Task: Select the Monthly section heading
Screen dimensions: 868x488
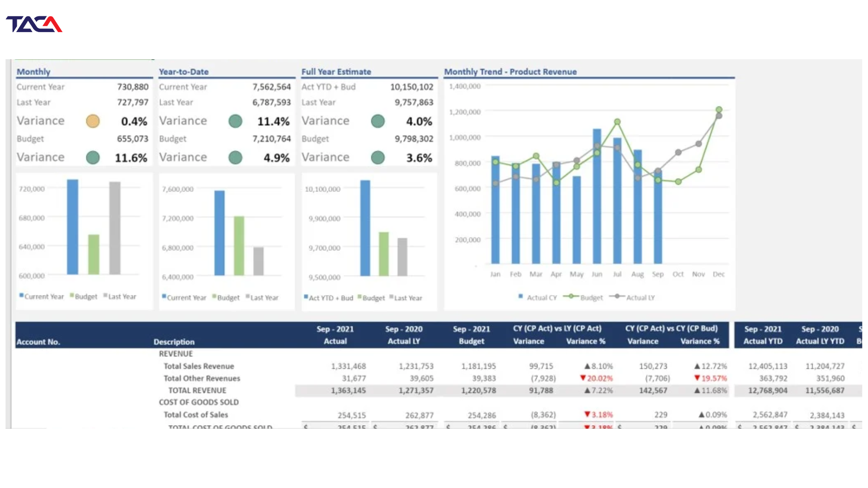Action: [x=33, y=71]
